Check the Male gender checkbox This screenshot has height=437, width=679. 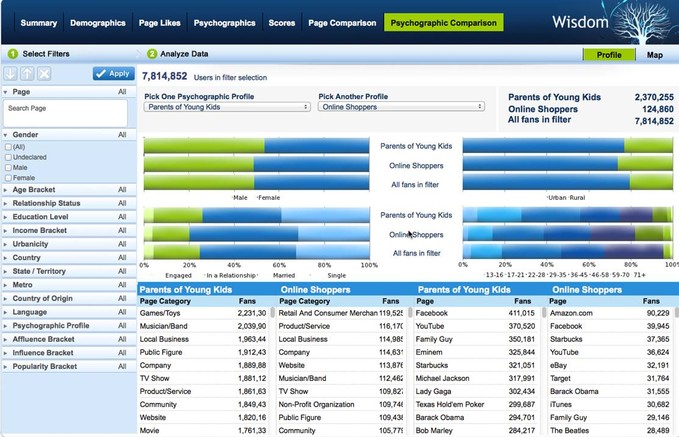point(8,168)
